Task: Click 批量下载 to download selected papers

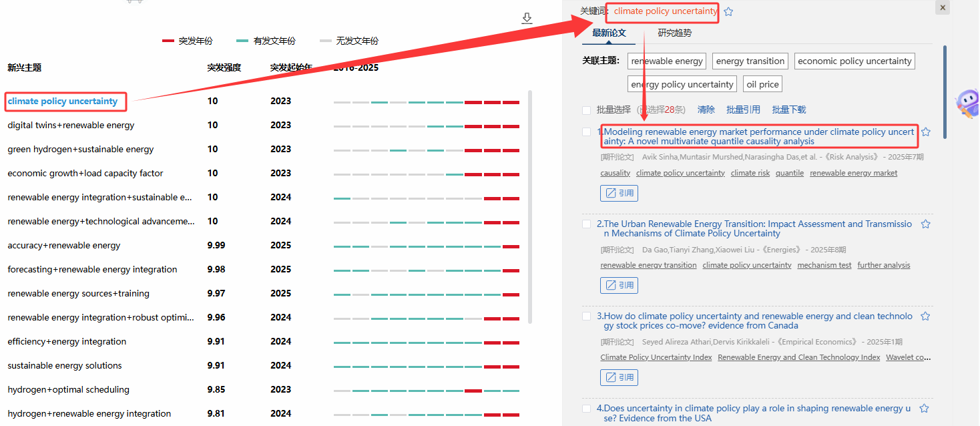Action: pos(788,110)
